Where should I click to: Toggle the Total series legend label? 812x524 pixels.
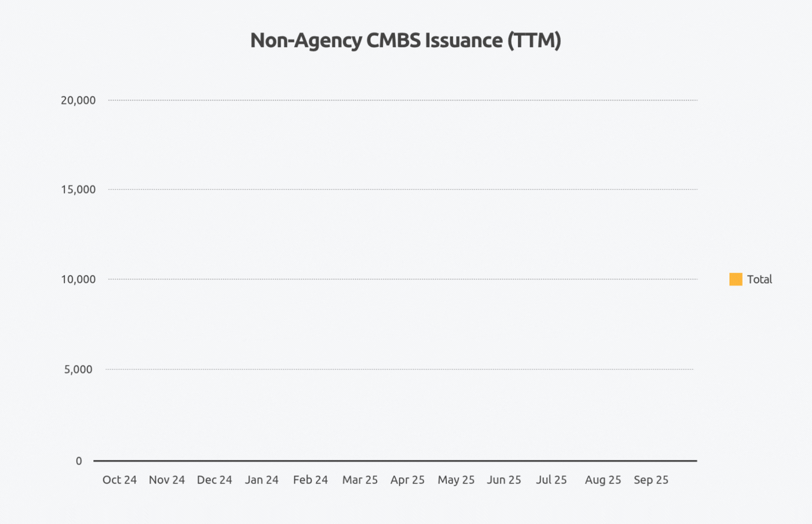point(759,279)
